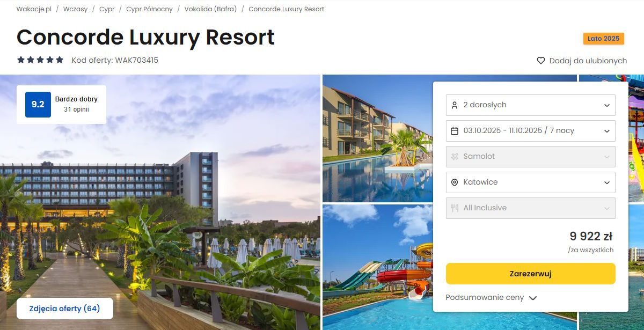Go to Wczasy breadcrumb
644x330 pixels.
(x=75, y=9)
